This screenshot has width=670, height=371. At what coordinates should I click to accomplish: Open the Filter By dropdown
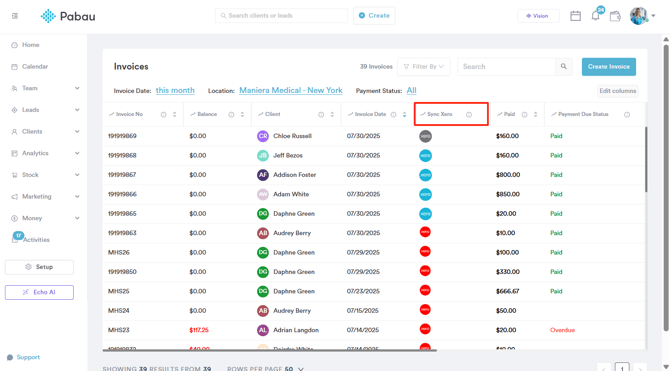tap(423, 67)
